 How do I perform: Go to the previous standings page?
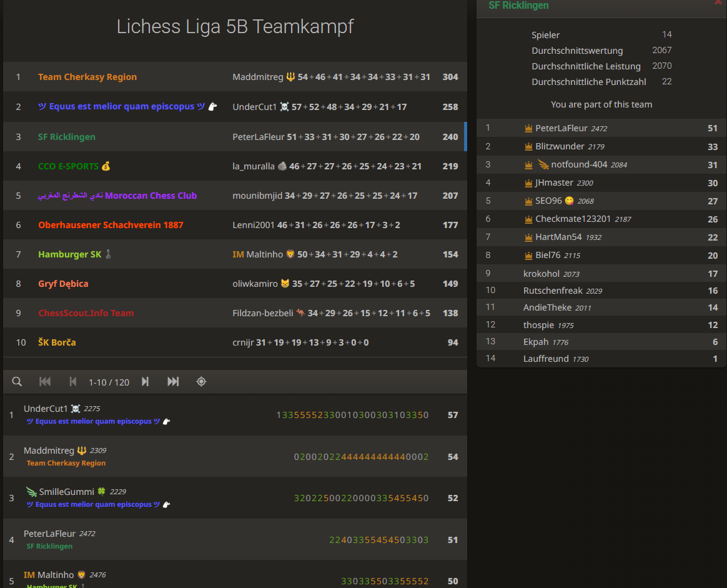tap(72, 381)
